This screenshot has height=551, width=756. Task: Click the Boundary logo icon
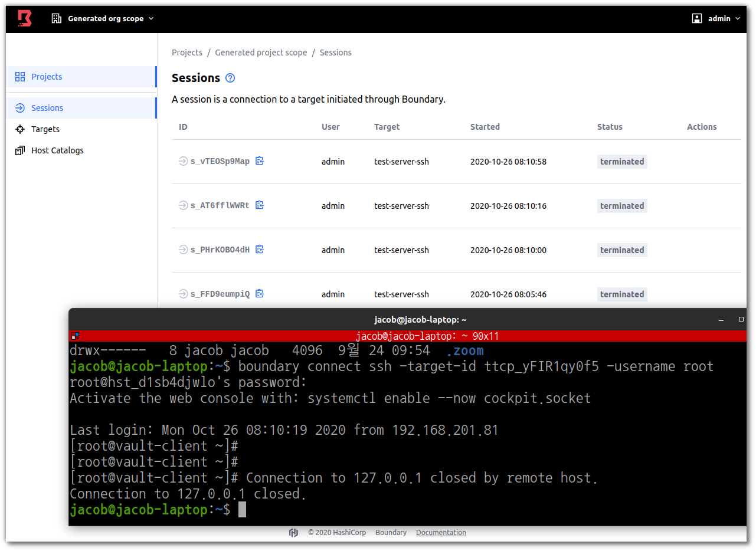pos(24,18)
